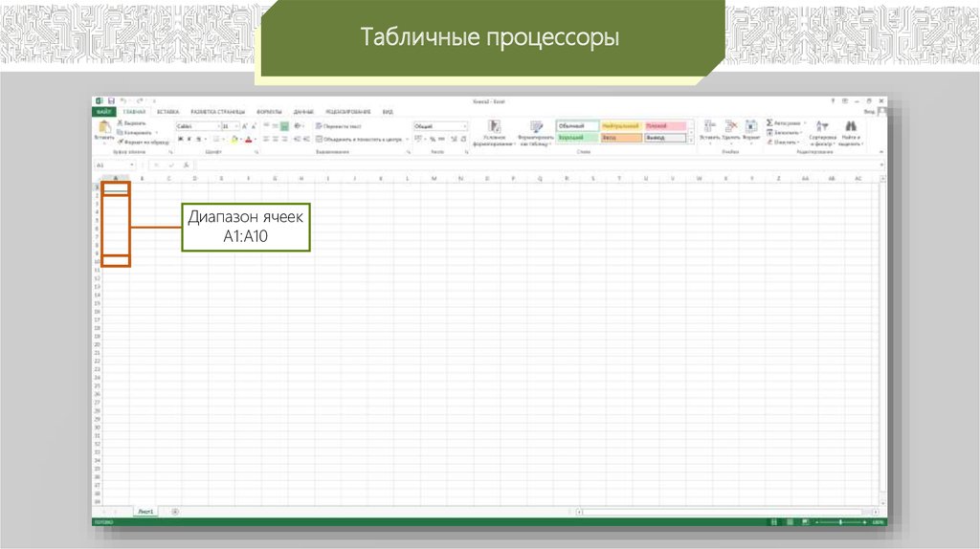Select the Format Painter (Формат по образцу)
This screenshot has height=549, width=980.
point(144,143)
